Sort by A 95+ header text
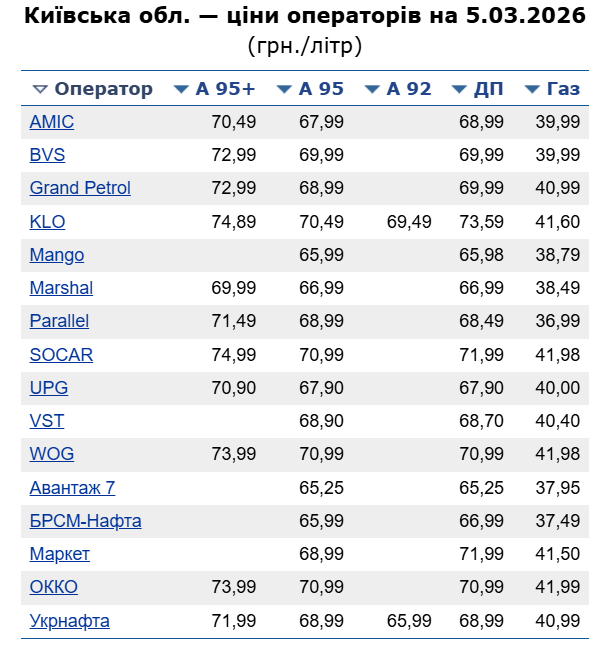Image resolution: width=610 pixels, height=658 pixels. (225, 89)
